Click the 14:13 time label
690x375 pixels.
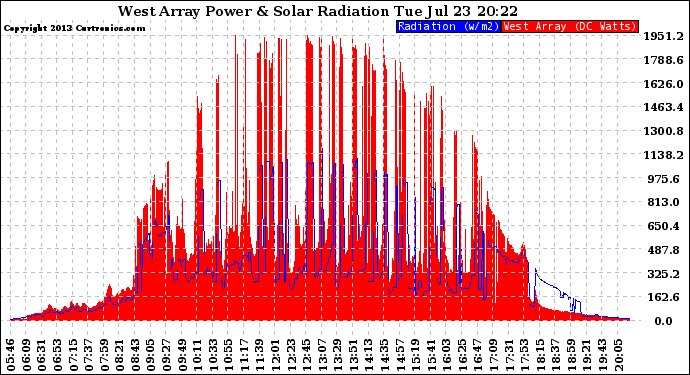tap(369, 355)
